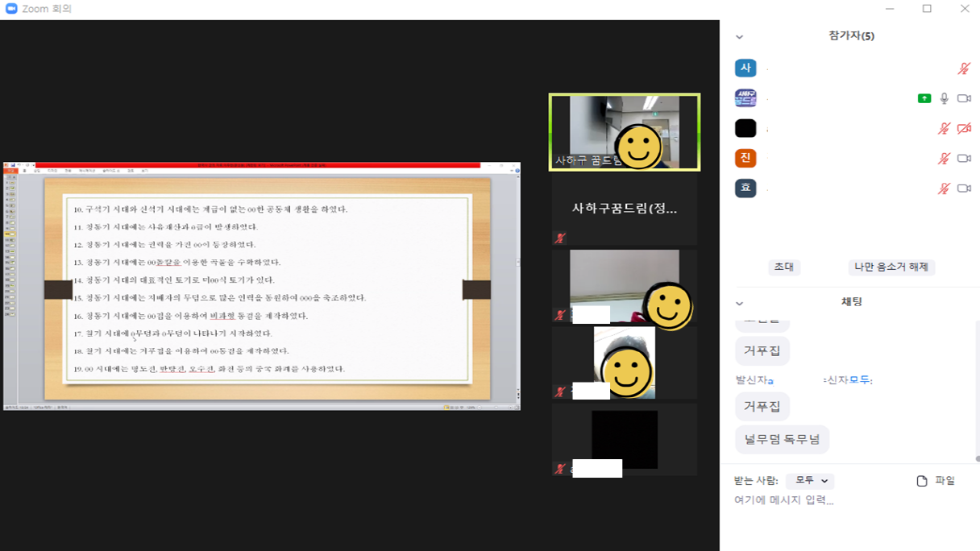Click the dark 효 participant avatar
Image resolution: width=980 pixels, height=551 pixels.
745,188
